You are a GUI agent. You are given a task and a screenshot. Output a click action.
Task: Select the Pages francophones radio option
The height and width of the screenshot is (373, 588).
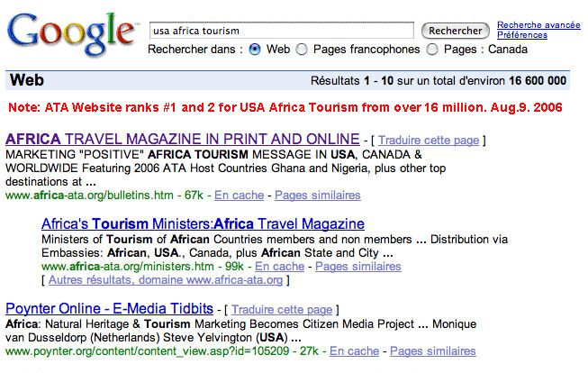tap(302, 50)
